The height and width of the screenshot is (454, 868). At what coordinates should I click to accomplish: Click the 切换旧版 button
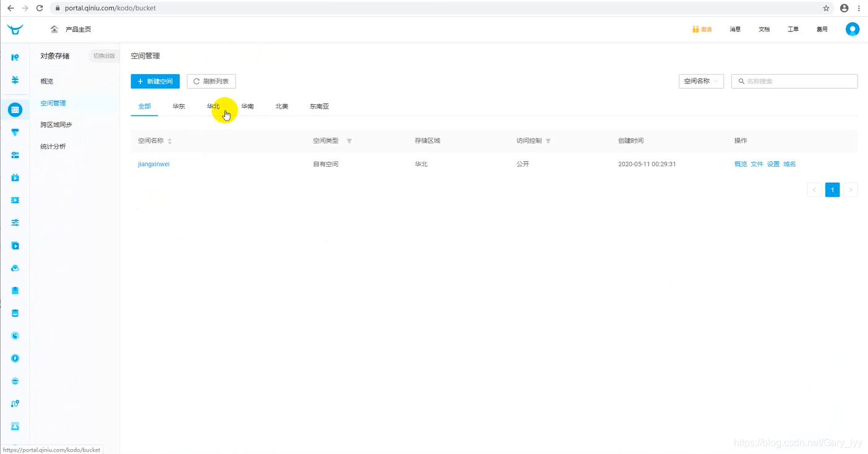[104, 56]
